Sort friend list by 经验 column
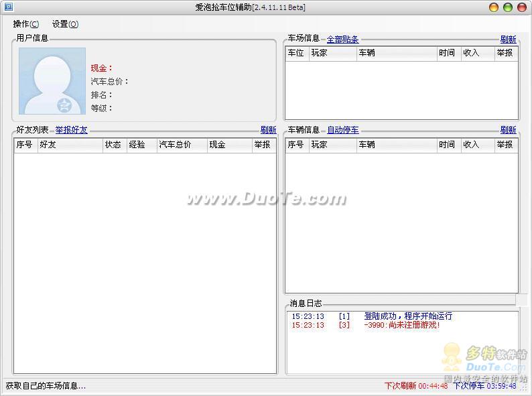The height and width of the screenshot is (396, 532). [142, 145]
